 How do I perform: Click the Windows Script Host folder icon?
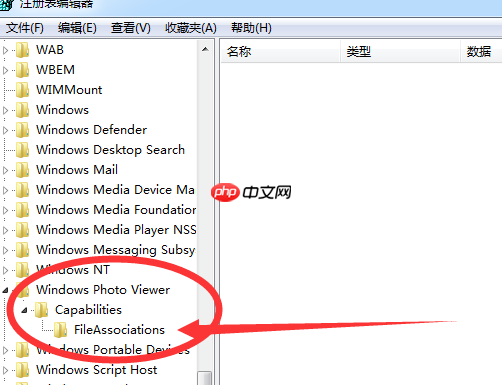pos(23,370)
